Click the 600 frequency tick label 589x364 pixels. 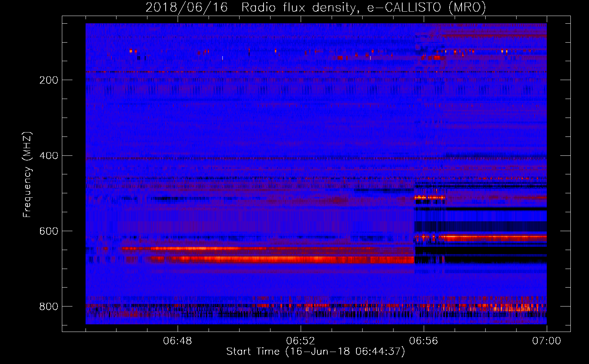48,231
